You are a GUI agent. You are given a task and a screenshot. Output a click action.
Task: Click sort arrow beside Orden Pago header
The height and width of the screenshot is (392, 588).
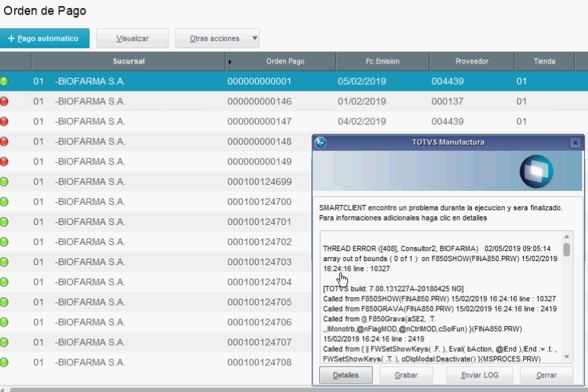[230, 62]
